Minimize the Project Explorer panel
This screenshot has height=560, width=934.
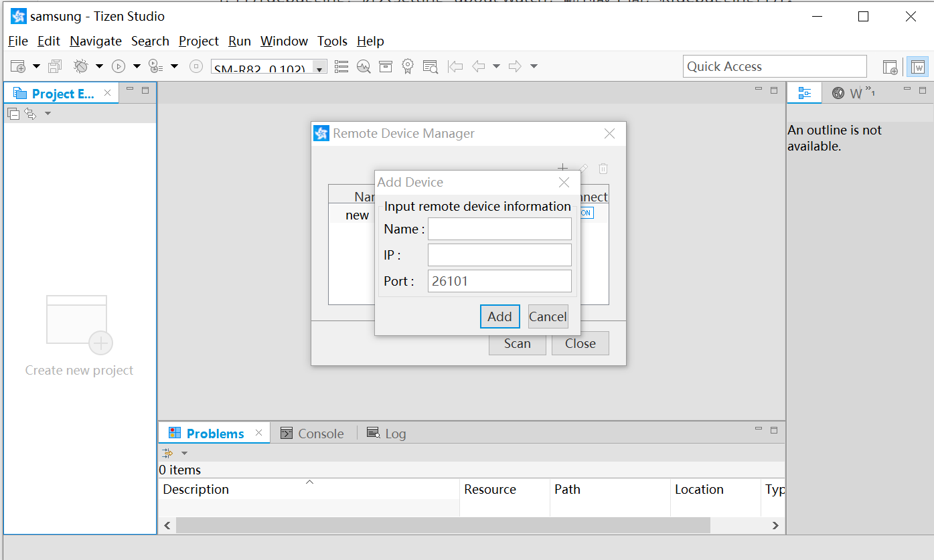[x=130, y=89]
